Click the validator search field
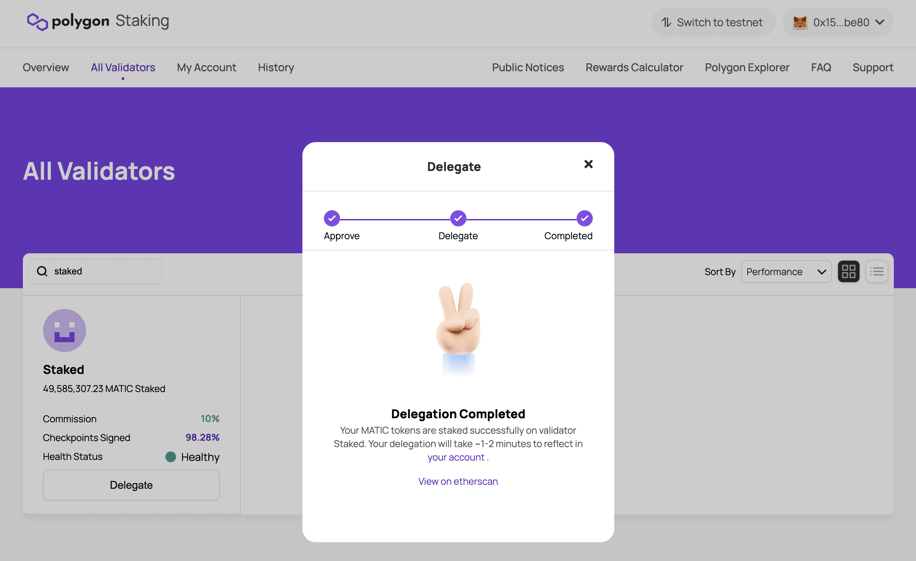Image resolution: width=916 pixels, height=561 pixels. tap(95, 271)
